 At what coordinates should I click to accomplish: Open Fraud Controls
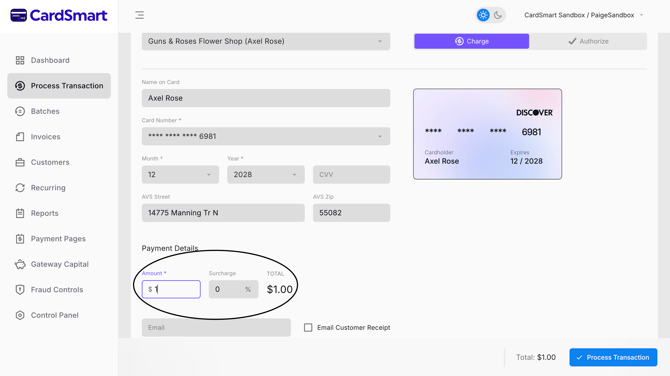click(59, 290)
